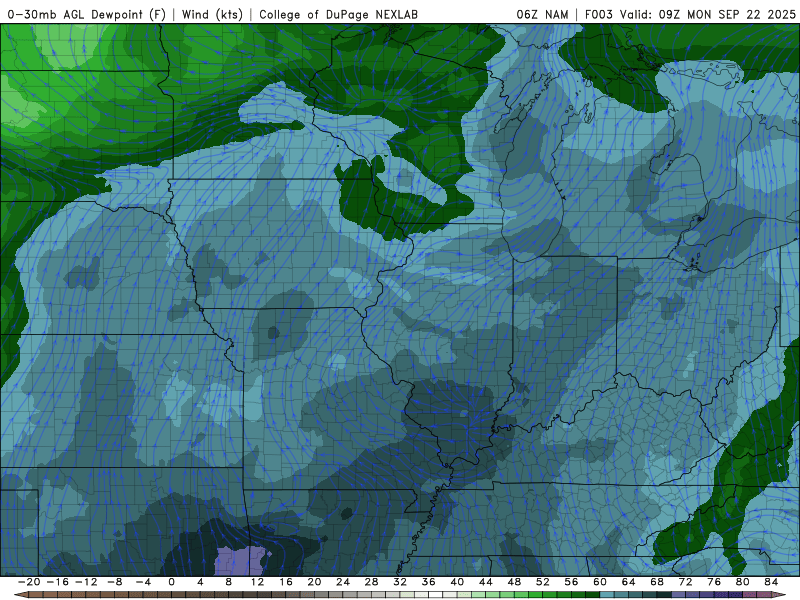The width and height of the screenshot is (800, 600).
Task: Click the 20 value on the color scale
Action: click(x=314, y=582)
